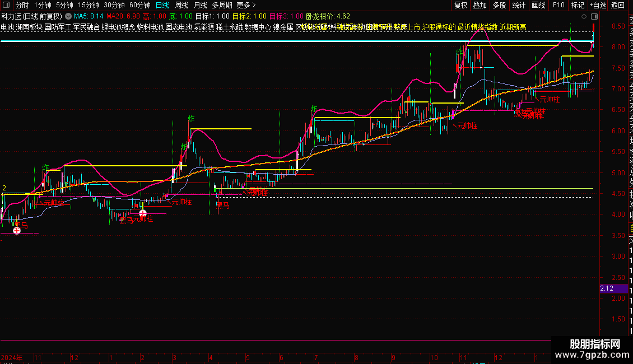Screen dimensions: 633x364
Task: Switch to the 30分钟 chart period
Action: click(x=114, y=5)
